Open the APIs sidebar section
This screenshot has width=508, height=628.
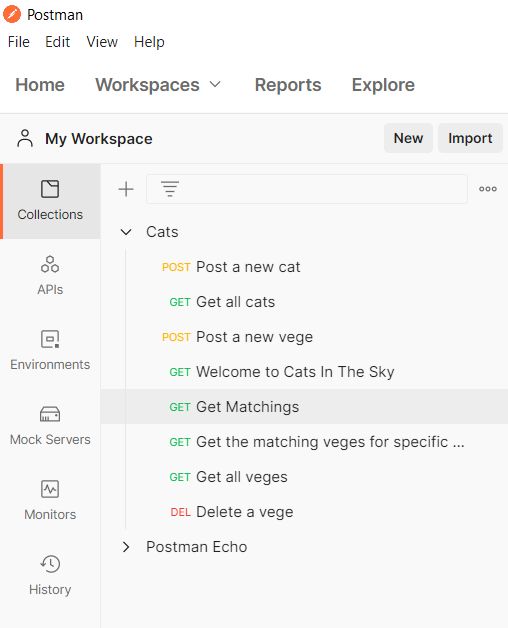50,275
